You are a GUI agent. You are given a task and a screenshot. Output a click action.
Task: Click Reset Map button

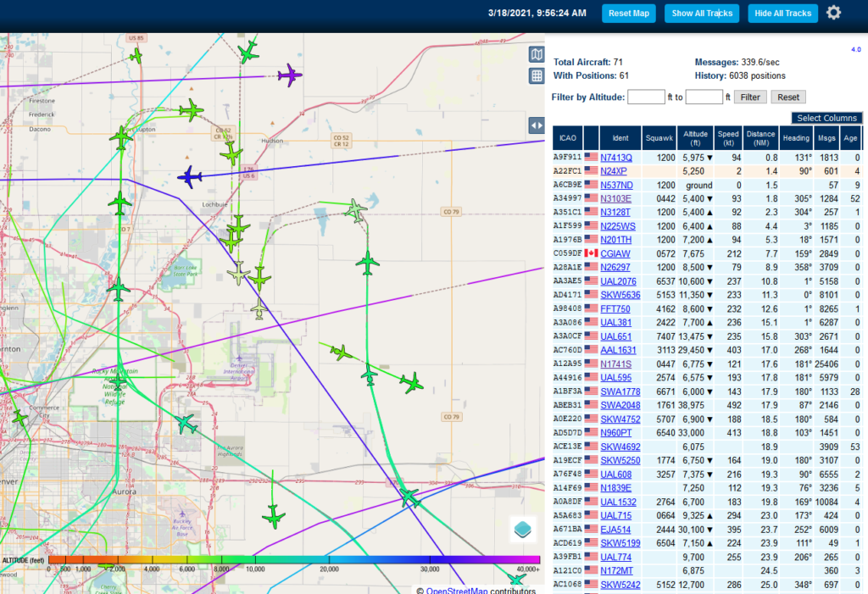pyautogui.click(x=628, y=14)
